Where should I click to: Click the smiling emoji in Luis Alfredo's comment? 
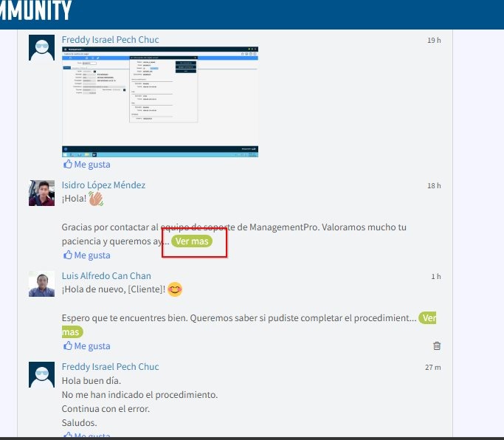(175, 289)
